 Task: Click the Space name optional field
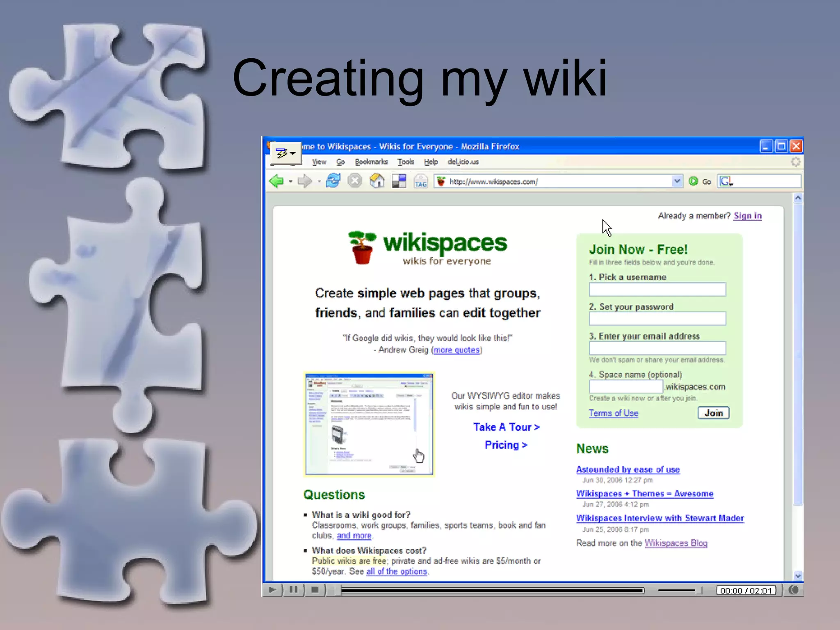coord(626,386)
